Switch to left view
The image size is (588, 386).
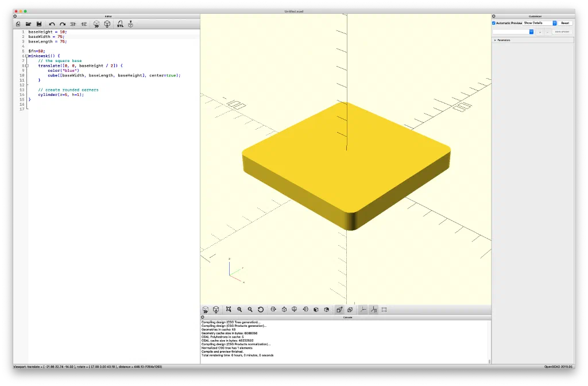[305, 310]
